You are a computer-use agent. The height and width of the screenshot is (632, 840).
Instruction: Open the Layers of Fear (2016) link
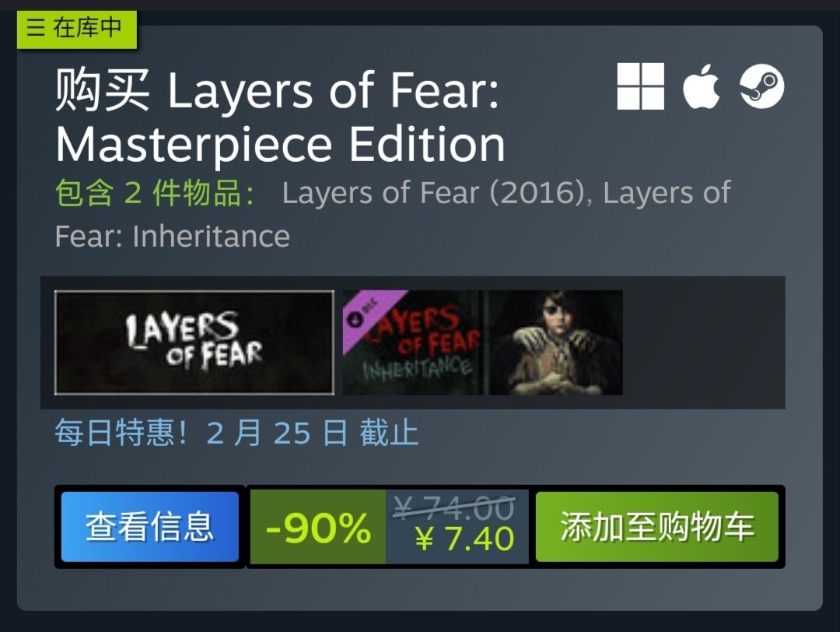point(433,192)
